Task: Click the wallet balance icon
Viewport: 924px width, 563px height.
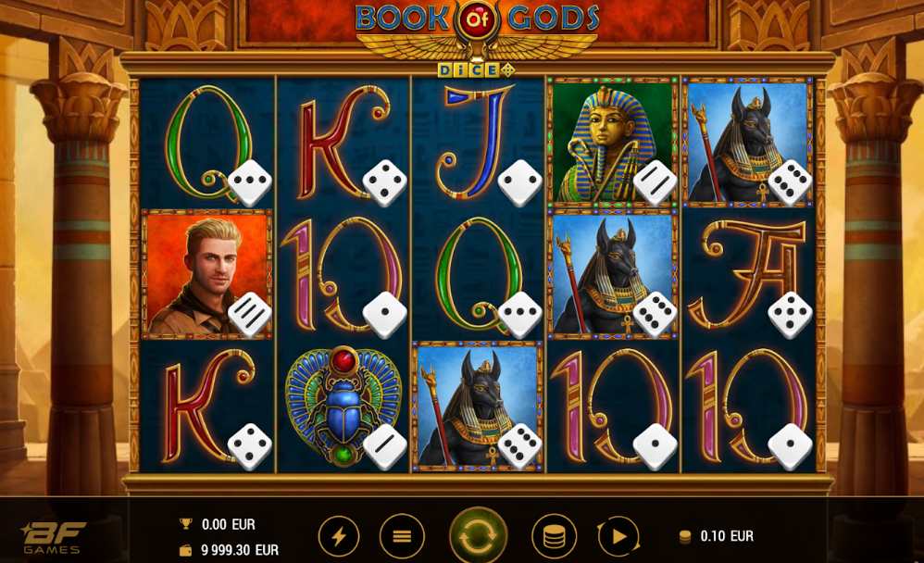Action: pyautogui.click(x=185, y=550)
